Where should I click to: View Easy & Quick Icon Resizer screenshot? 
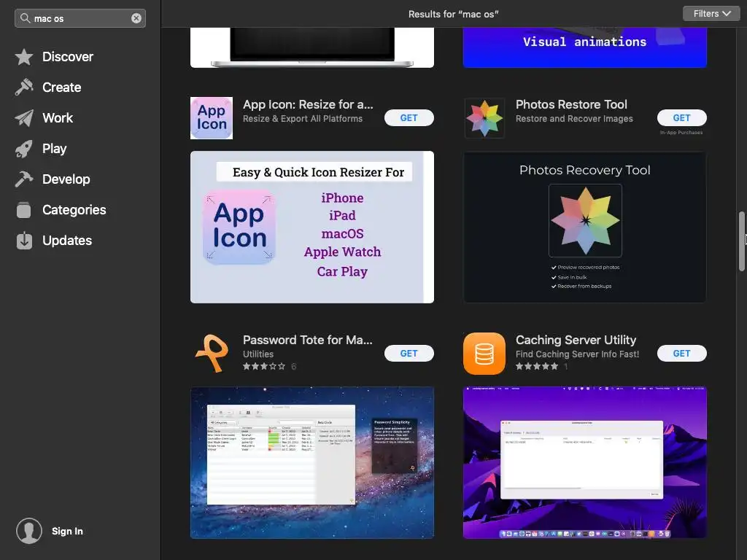tap(312, 227)
